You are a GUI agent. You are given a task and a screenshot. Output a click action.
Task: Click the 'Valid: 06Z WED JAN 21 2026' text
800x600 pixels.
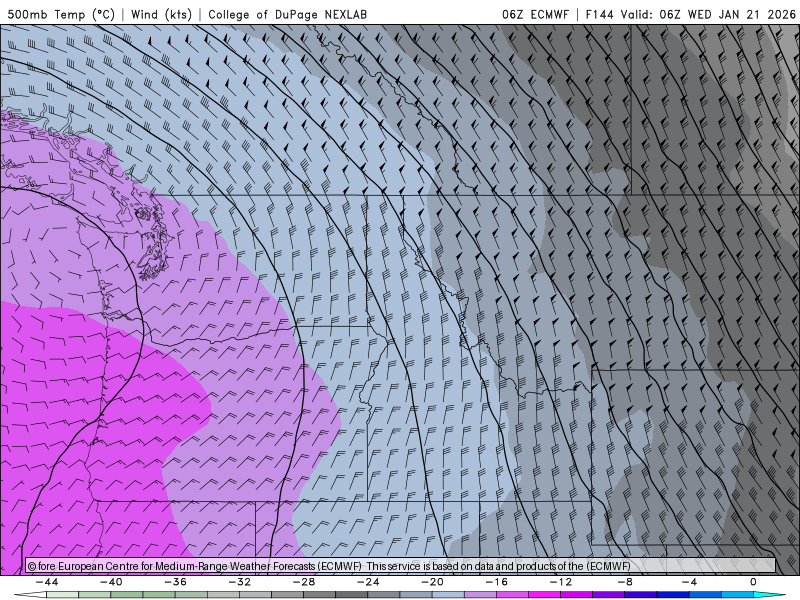click(708, 14)
